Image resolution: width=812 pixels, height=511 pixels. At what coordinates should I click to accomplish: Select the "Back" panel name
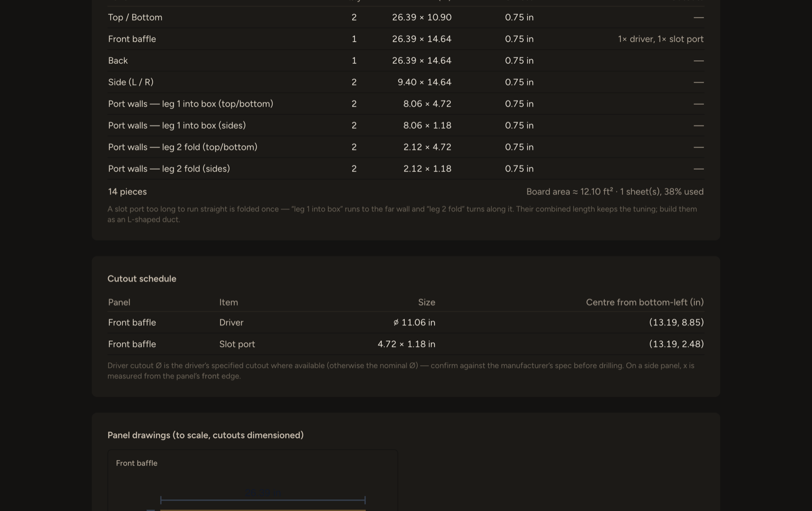click(118, 60)
